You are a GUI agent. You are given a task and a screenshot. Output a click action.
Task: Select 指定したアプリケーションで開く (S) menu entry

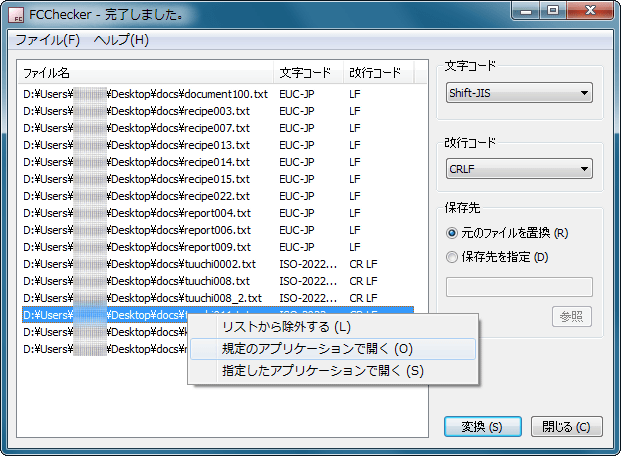pos(322,371)
